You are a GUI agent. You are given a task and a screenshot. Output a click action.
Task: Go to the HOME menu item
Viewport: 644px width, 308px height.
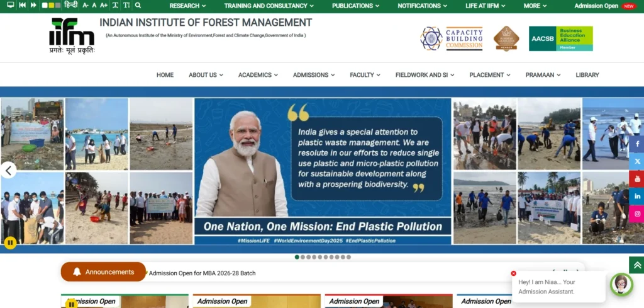pyautogui.click(x=165, y=75)
